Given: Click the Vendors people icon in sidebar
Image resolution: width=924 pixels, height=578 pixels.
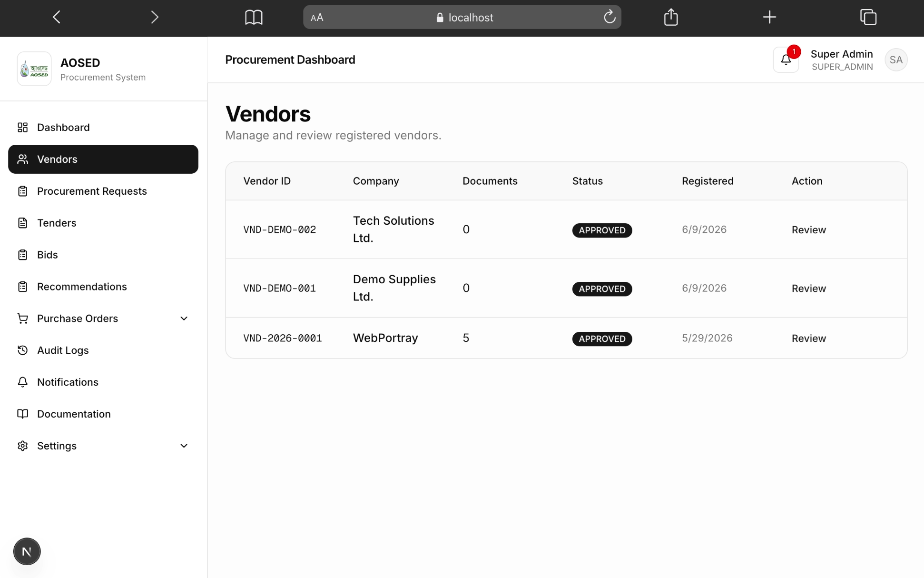Looking at the screenshot, I should point(22,159).
